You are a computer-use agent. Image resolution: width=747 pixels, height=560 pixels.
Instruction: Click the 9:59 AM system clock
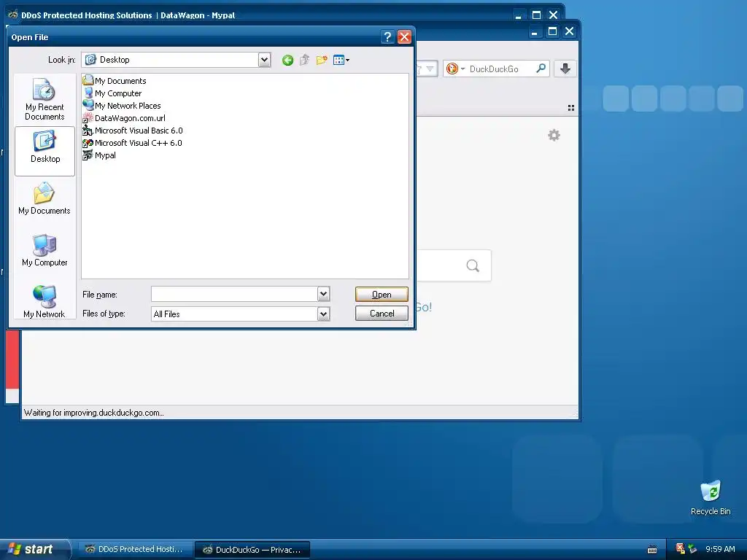click(720, 549)
